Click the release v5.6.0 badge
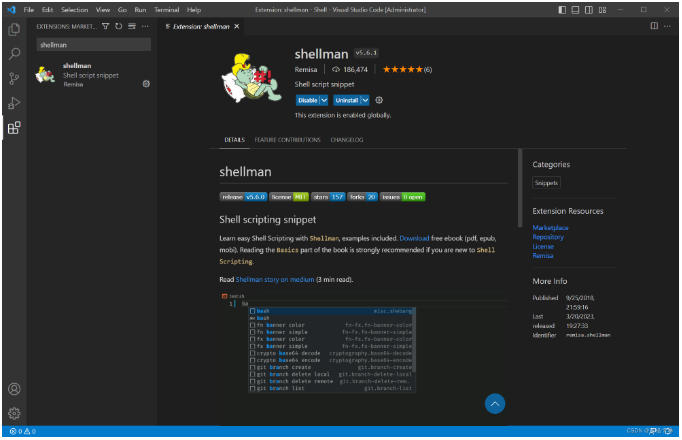The image size is (682, 440). (x=243, y=197)
